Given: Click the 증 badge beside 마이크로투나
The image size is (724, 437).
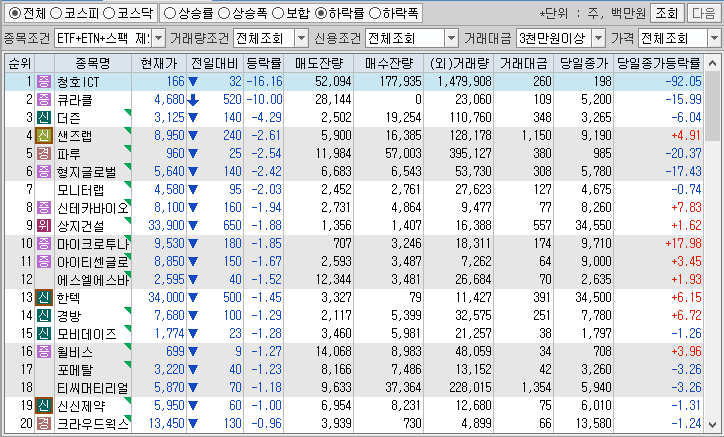Looking at the screenshot, I should 44,244.
